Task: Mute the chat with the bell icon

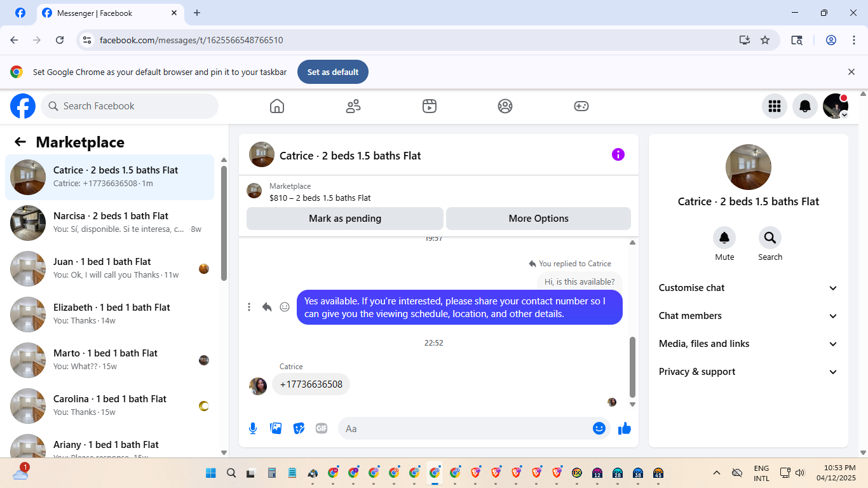Action: tap(724, 238)
